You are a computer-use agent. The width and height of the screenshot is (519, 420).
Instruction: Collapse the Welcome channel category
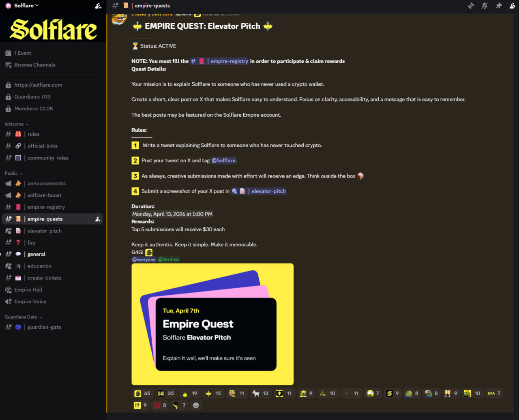(17, 124)
